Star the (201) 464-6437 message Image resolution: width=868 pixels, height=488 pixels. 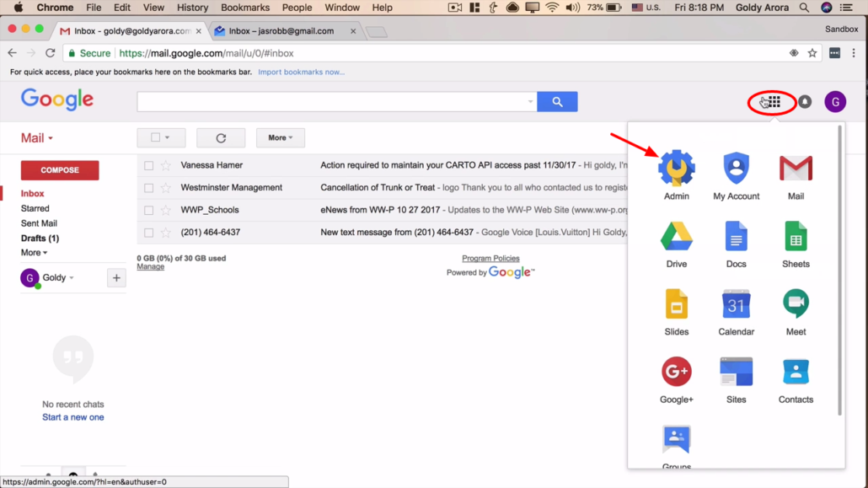pyautogui.click(x=165, y=233)
